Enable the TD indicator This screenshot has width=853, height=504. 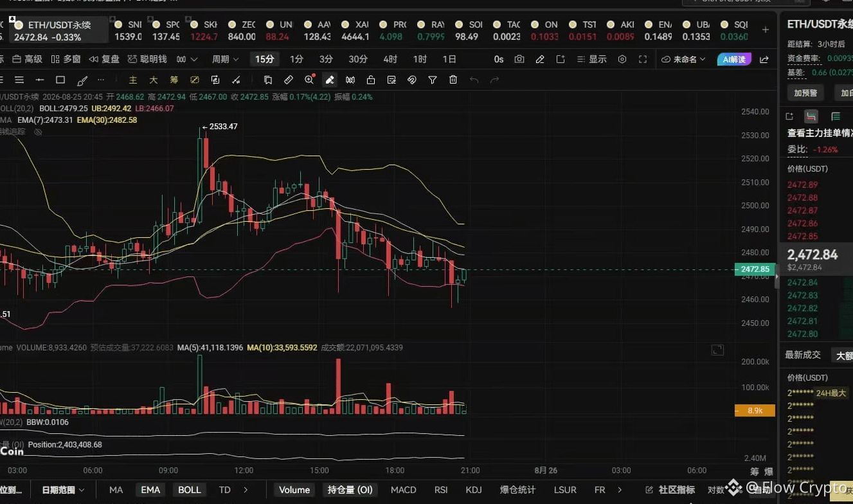pos(224,490)
